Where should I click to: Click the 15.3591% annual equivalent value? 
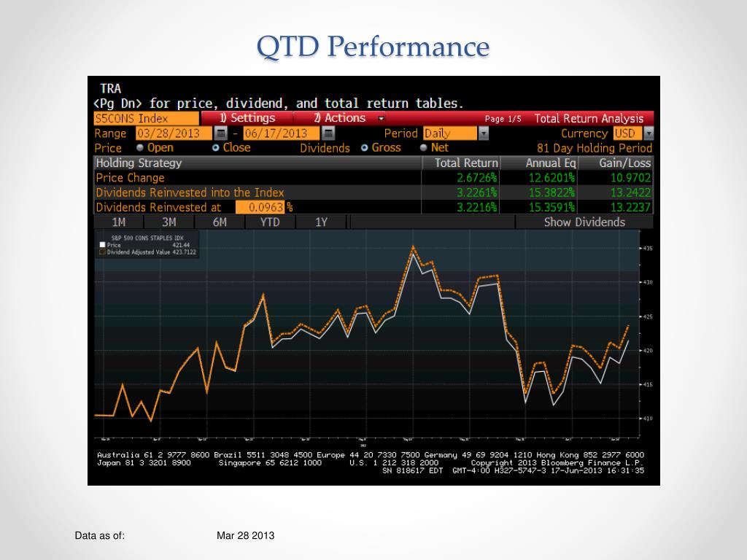pos(551,207)
